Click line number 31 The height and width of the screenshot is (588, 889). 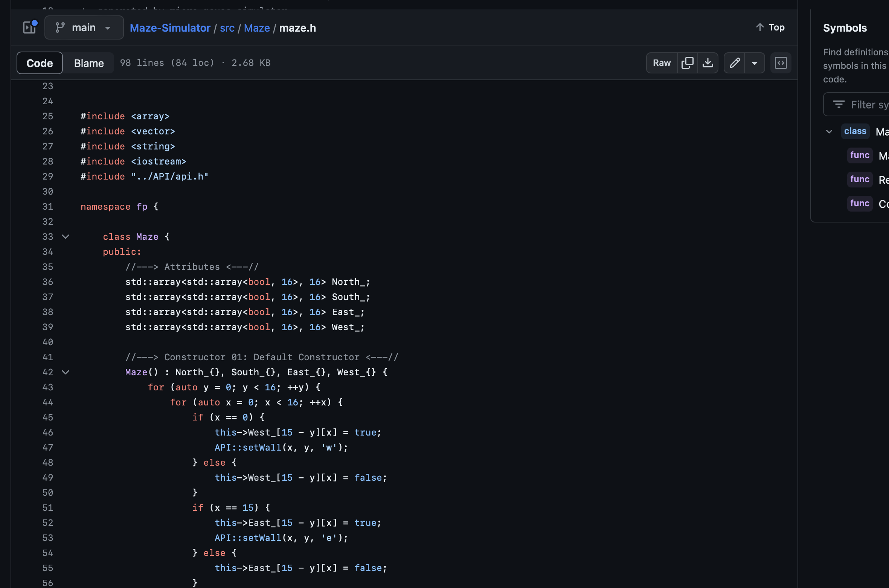point(48,207)
